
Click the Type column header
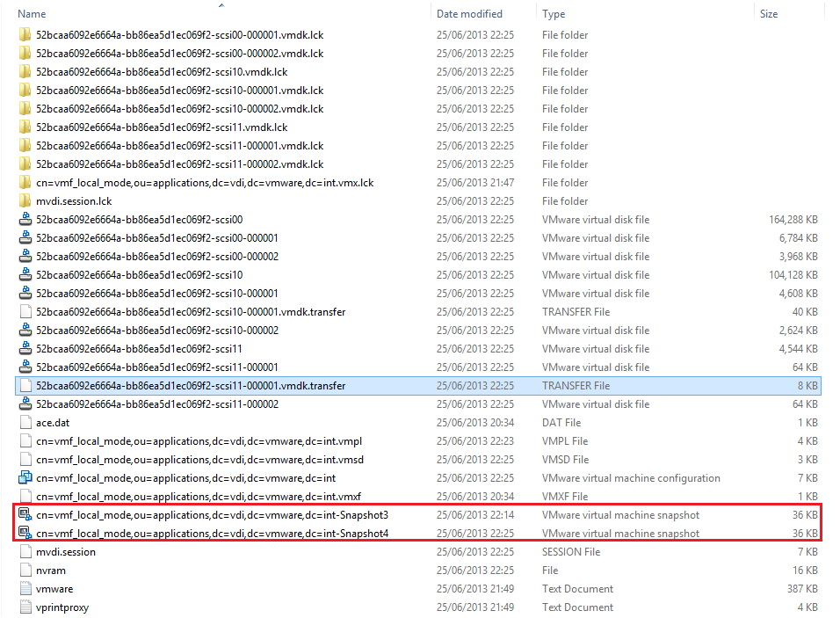[x=554, y=14]
